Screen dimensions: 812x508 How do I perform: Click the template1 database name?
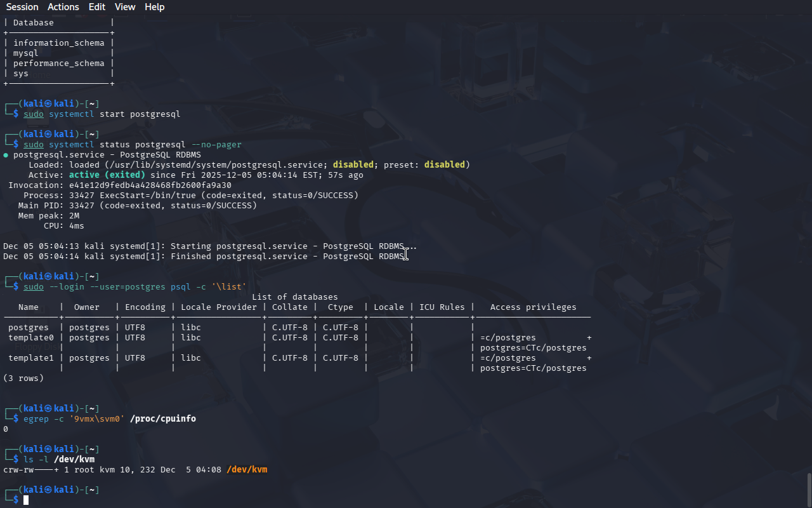31,358
